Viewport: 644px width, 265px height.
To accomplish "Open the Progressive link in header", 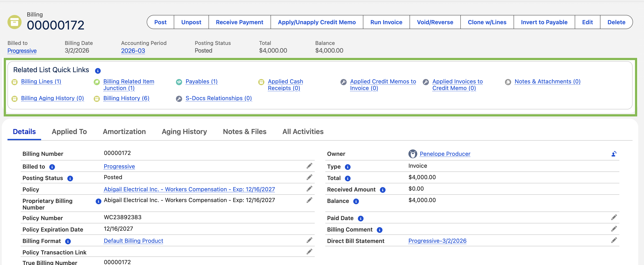I will 22,51.
